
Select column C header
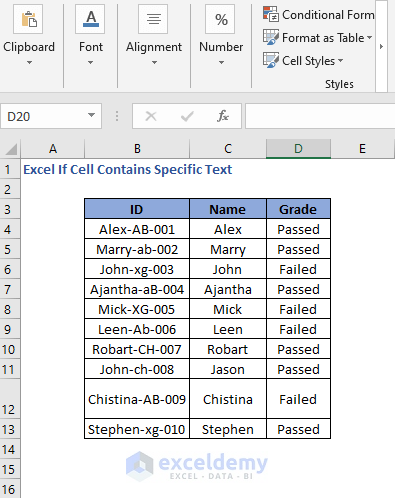pos(228,149)
